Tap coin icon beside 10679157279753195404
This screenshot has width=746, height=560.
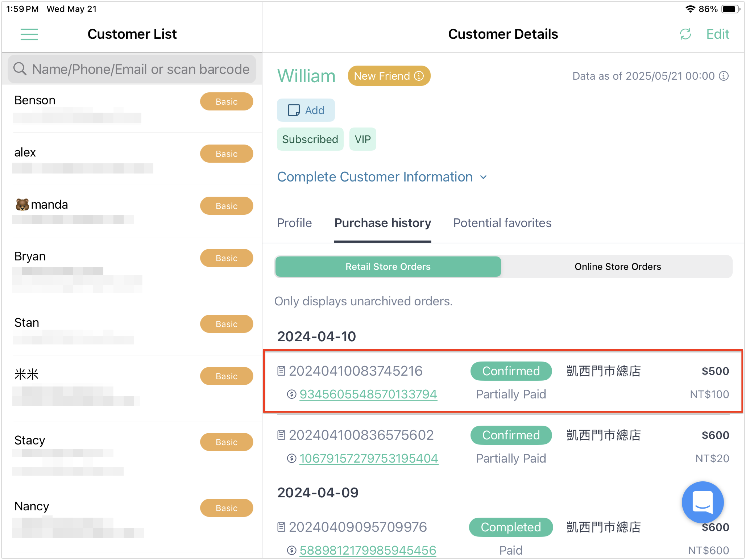(x=291, y=459)
